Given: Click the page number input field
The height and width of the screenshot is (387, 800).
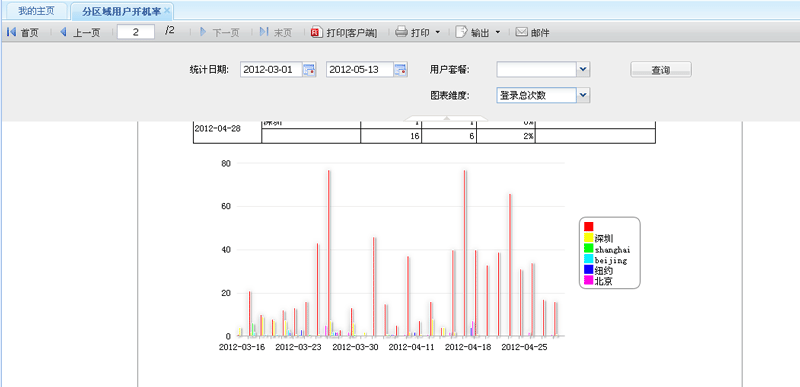Looking at the screenshot, I should click(136, 32).
